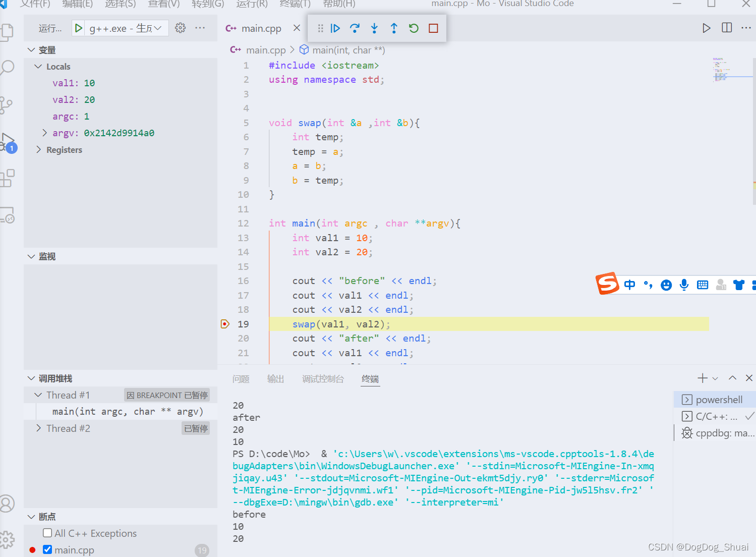Switch to the 问题 problems tab

[x=241, y=379]
